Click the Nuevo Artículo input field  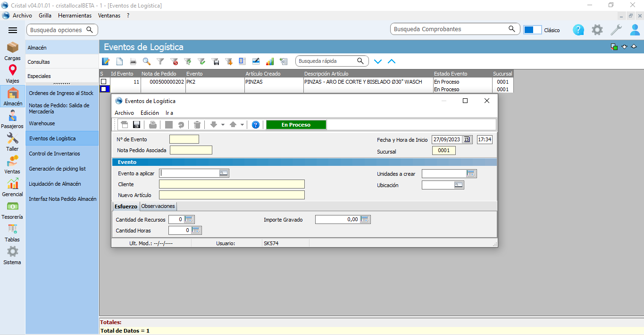(x=232, y=195)
